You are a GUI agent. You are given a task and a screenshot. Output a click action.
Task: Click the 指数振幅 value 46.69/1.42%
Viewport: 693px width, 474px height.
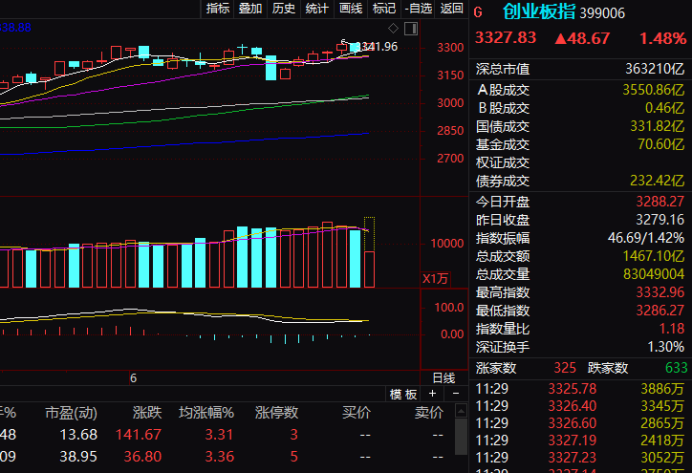click(646, 238)
